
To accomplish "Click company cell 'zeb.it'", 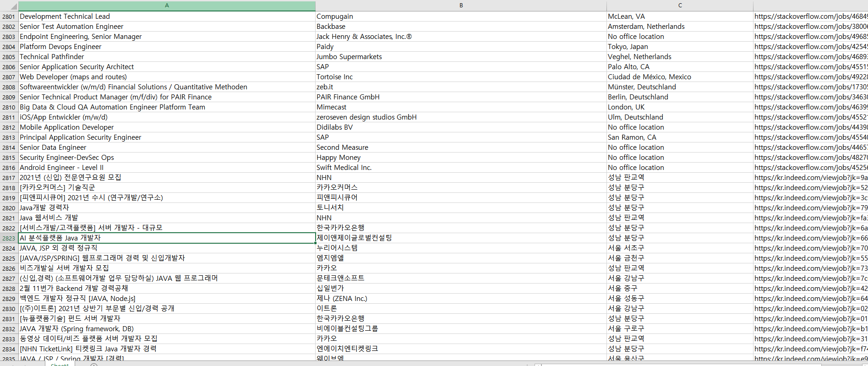I will coord(461,87).
